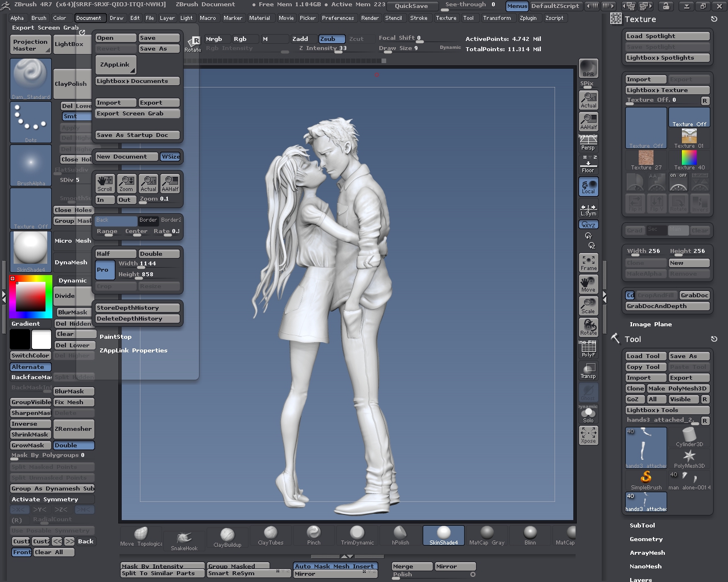Open the Stroke menu

click(x=419, y=18)
